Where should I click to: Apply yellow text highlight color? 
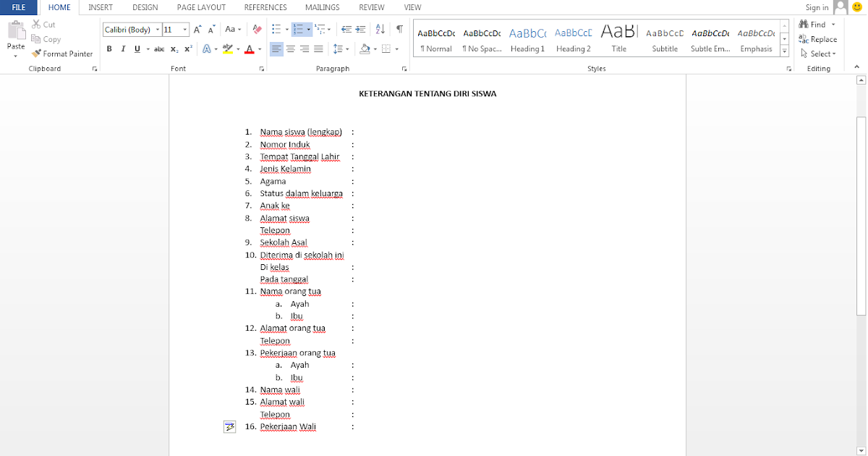point(227,49)
